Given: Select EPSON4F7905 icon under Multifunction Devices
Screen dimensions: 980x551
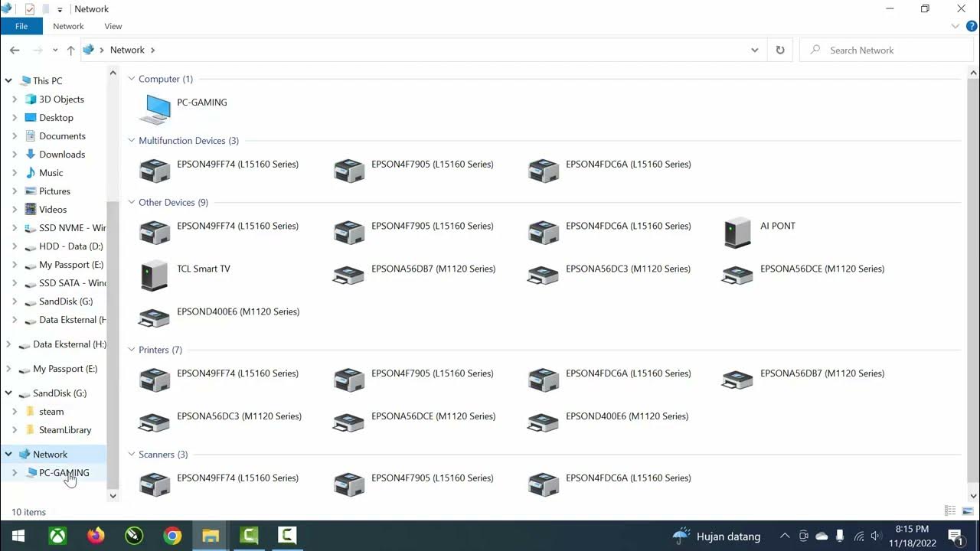Looking at the screenshot, I should pos(350,170).
